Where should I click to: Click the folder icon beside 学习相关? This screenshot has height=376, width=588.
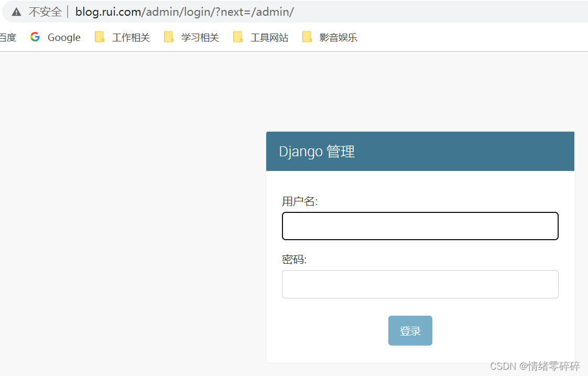tap(168, 37)
